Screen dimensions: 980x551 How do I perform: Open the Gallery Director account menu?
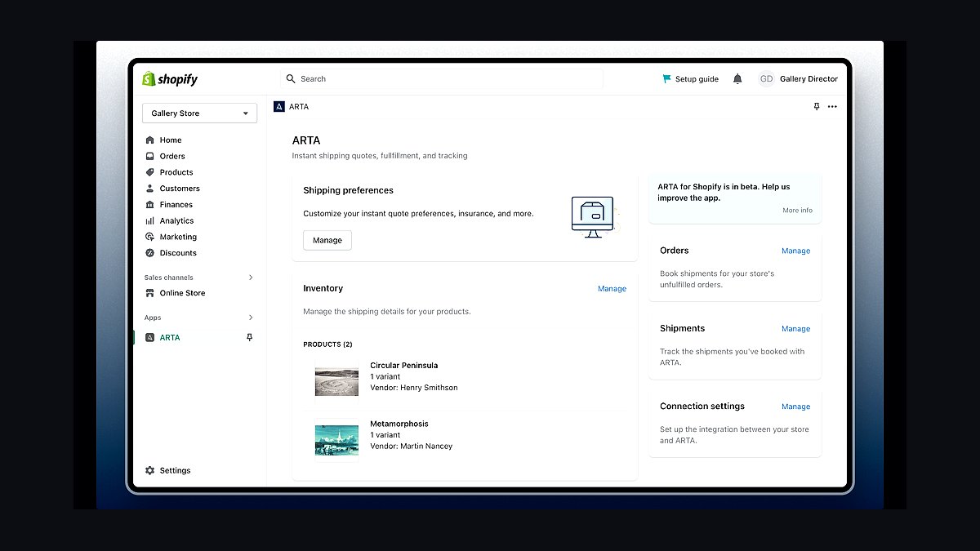tap(798, 79)
